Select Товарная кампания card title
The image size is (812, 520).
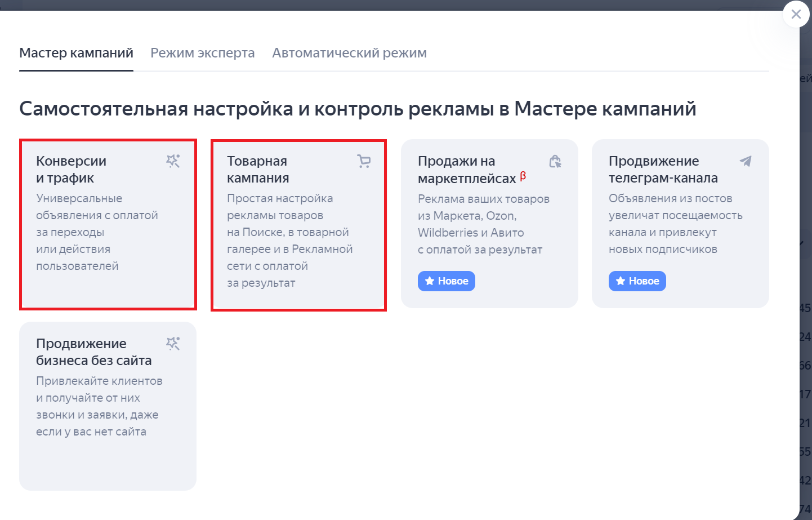258,170
